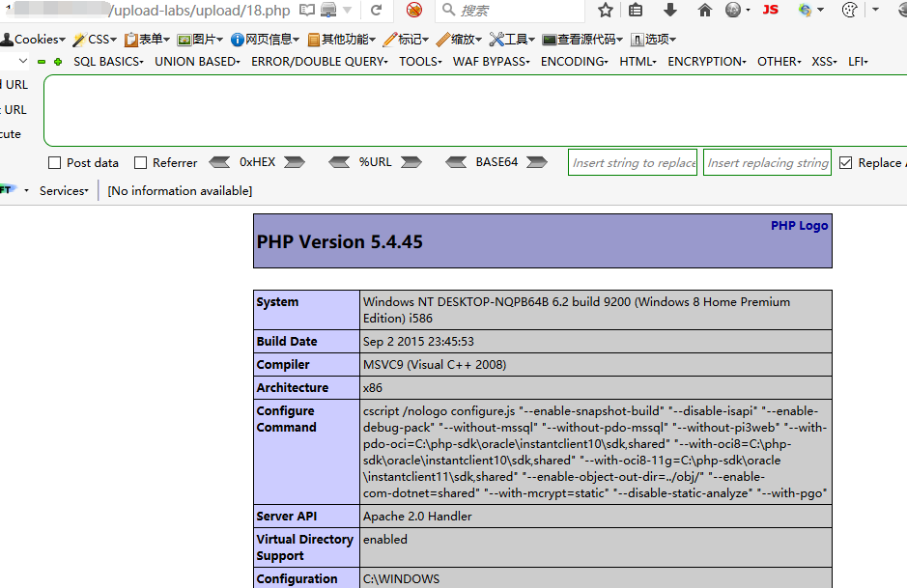Click the WAF BYPASS menu
This screenshot has width=907, height=588.
[x=496, y=60]
